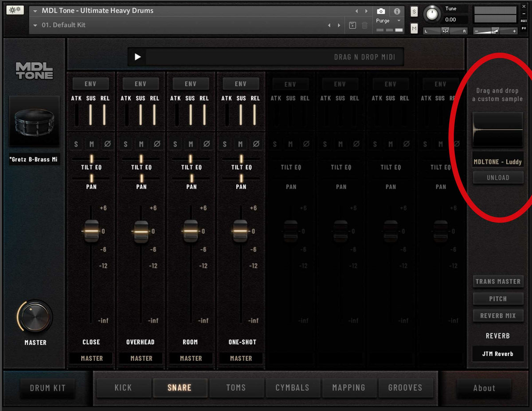Screen dimensions: 532x411
Task: Switch to the CYMBALS tab
Action: pos(293,388)
